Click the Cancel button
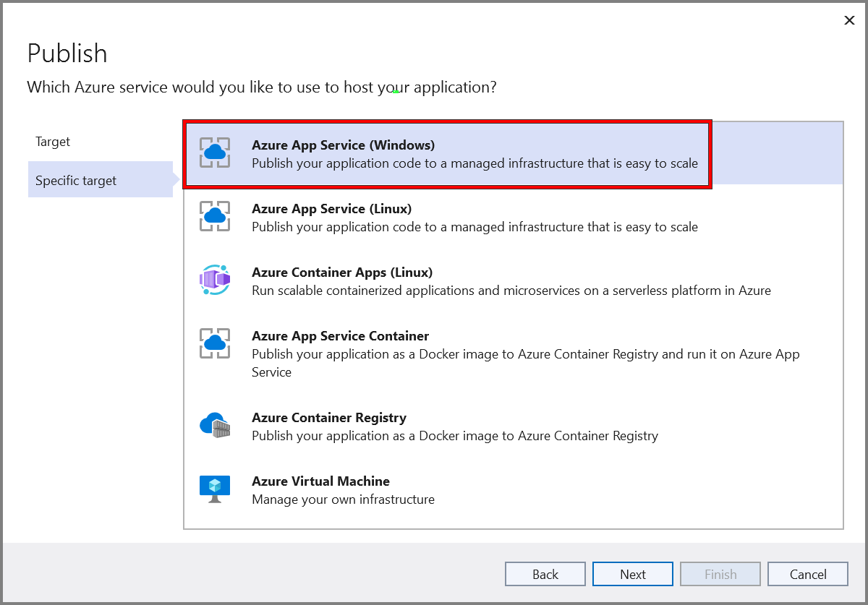Screen dimensions: 868x605 coord(807,573)
